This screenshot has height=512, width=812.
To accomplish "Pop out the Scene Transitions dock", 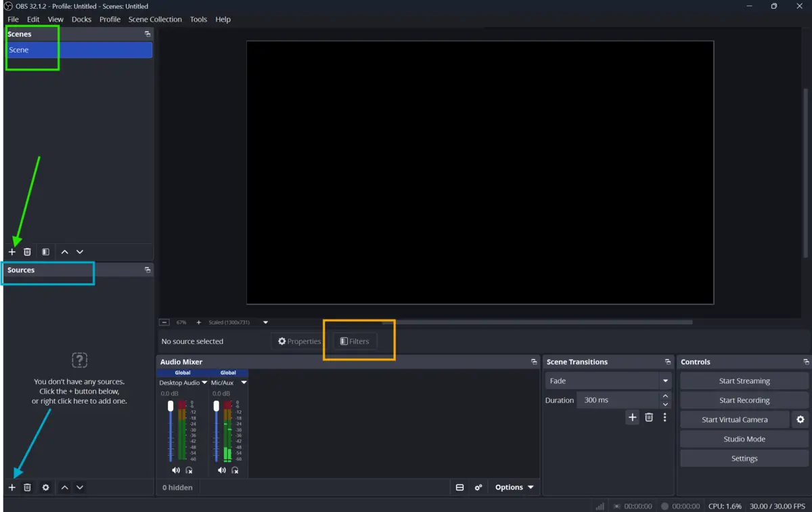I will coord(668,362).
